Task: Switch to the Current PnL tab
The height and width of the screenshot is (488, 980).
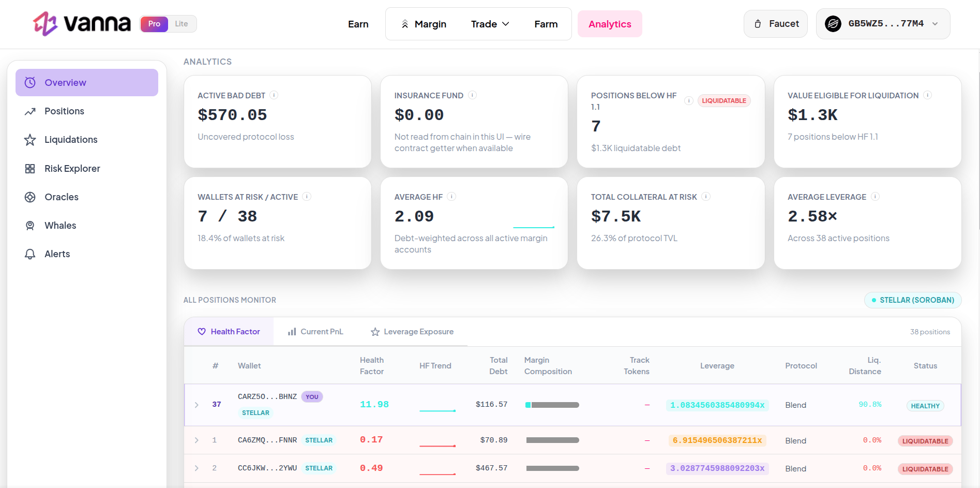Action: [x=315, y=332]
